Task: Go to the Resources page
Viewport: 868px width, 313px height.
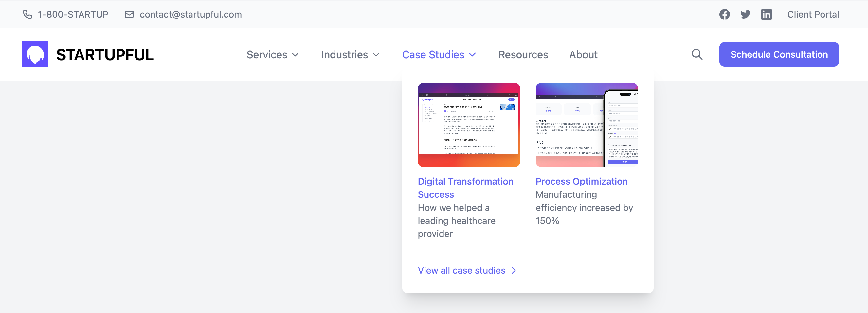Action: click(x=523, y=55)
